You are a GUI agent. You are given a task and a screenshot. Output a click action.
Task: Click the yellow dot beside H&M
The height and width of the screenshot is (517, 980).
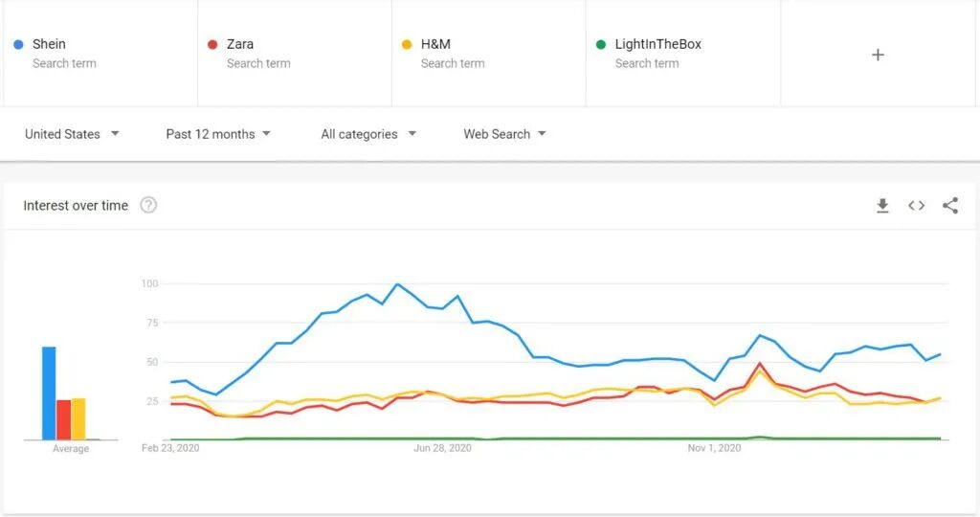click(x=407, y=44)
